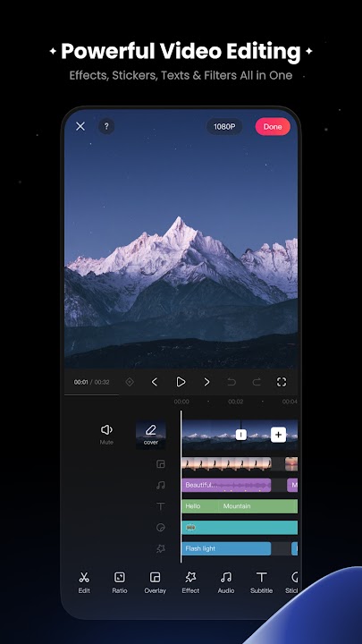This screenshot has height=644, width=362.
Task: Select the second overlay sunset clip
Action: click(x=291, y=464)
